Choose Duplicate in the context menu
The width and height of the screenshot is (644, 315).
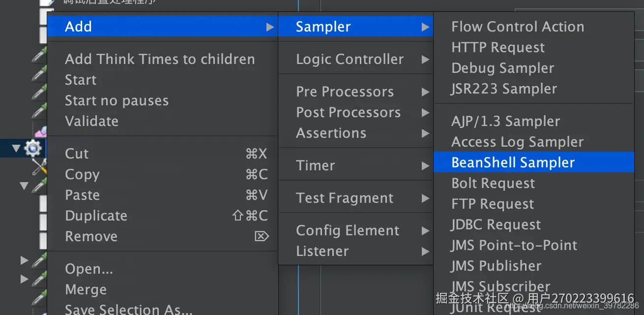96,216
